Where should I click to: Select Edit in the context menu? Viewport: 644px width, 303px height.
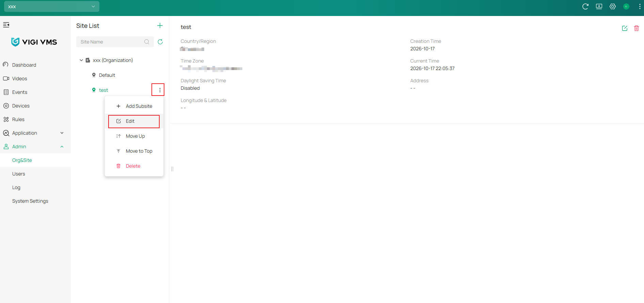tap(134, 121)
